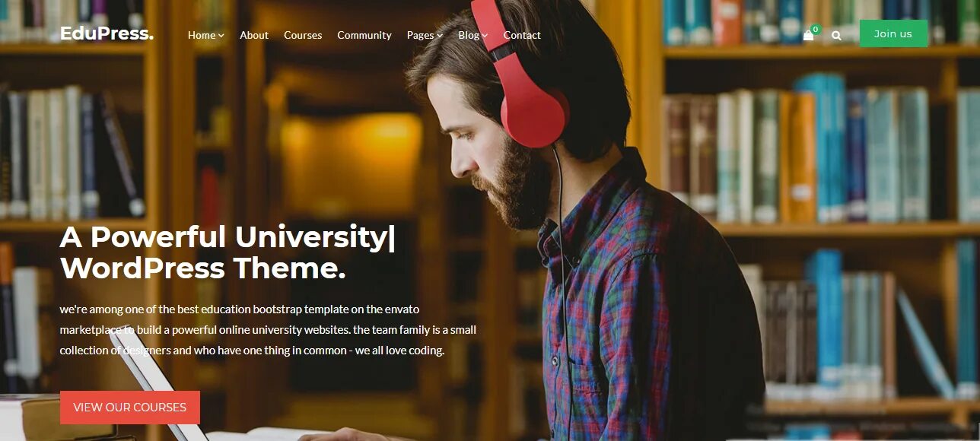
Task: Open the Courses menu item
Action: click(303, 35)
